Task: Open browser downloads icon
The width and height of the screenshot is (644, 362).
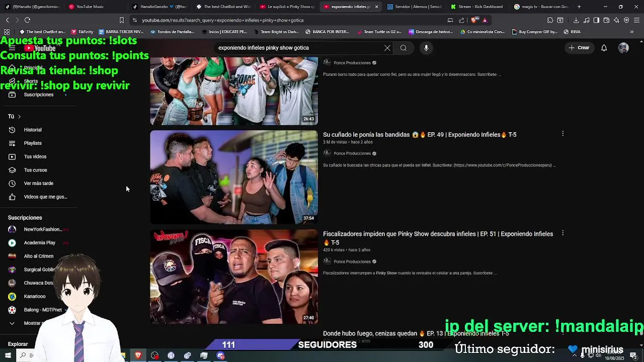Action: pyautogui.click(x=576, y=20)
